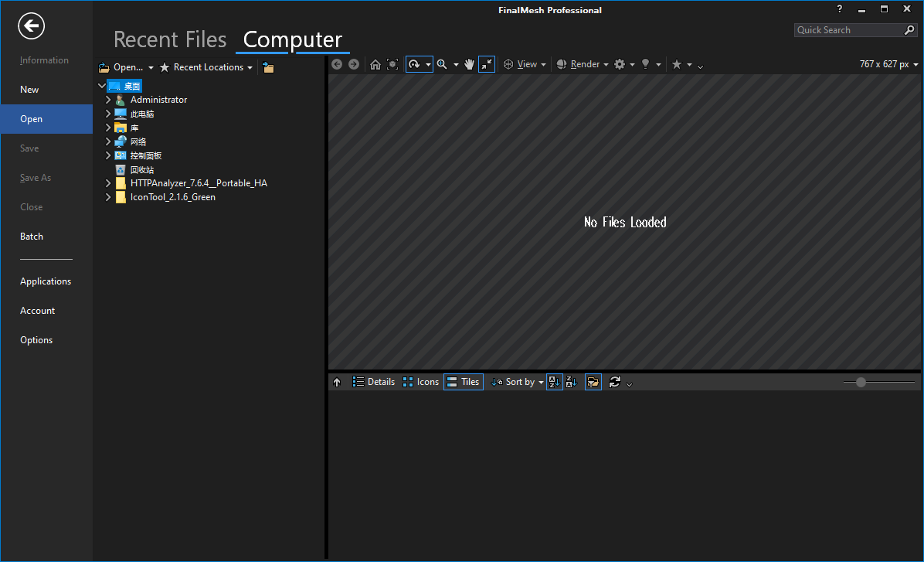Screen dimensions: 924x562
Task: Open the Open... dropdown arrow
Action: click(x=151, y=68)
